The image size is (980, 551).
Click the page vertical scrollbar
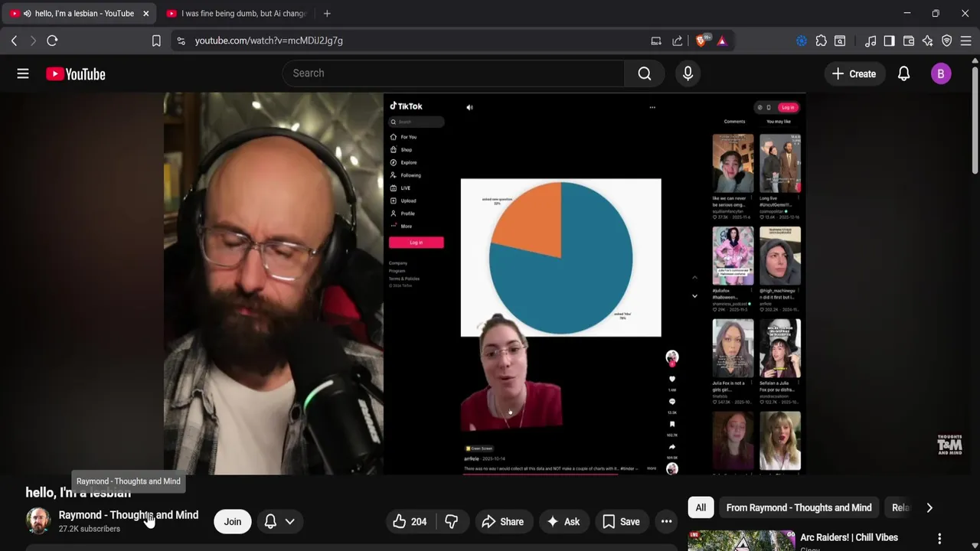pos(975,121)
